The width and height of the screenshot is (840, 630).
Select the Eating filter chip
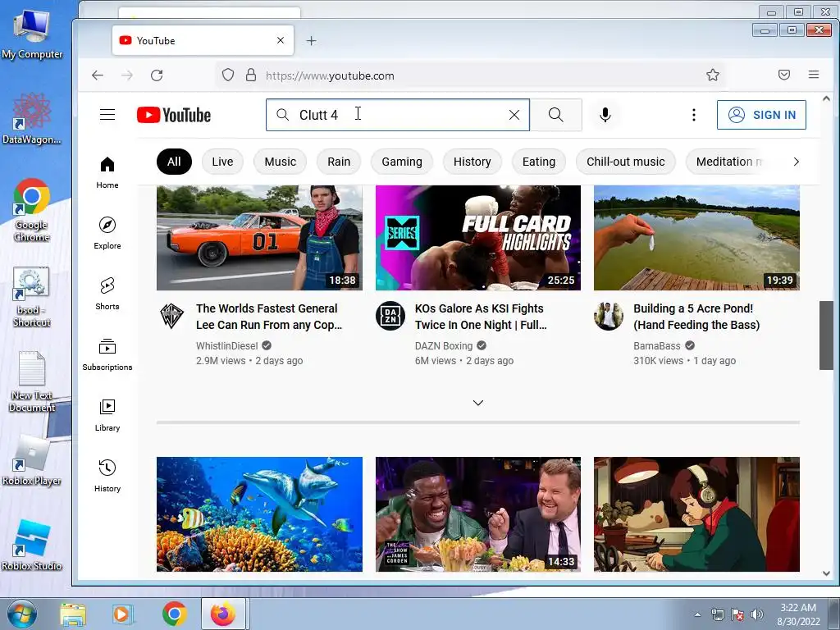[x=538, y=162]
